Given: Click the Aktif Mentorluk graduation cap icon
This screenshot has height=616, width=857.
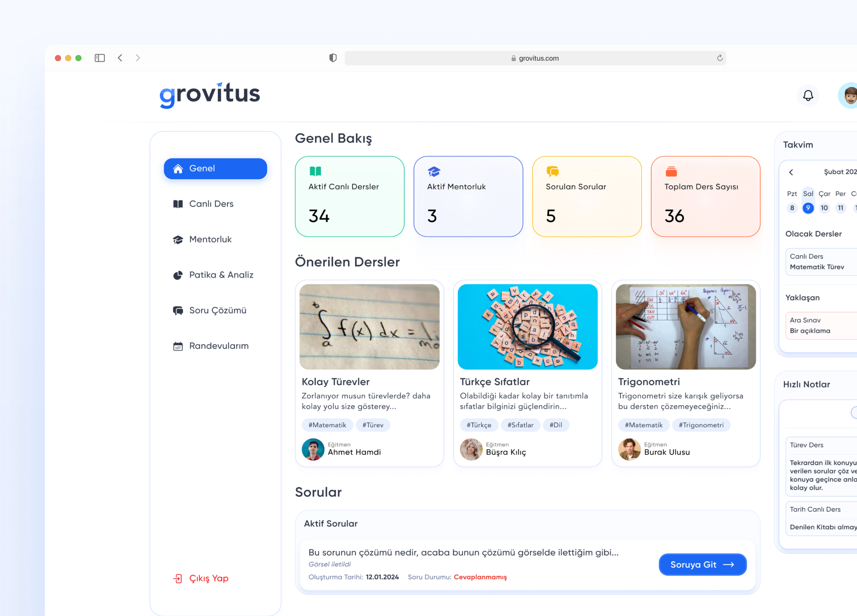Looking at the screenshot, I should [434, 172].
